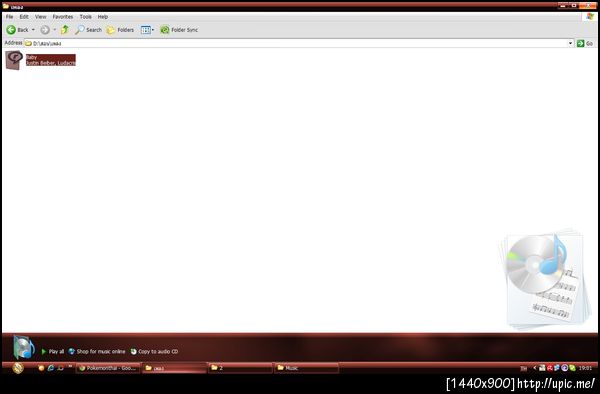Open the Tools menu
This screenshot has height=394, width=600.
[x=86, y=17]
